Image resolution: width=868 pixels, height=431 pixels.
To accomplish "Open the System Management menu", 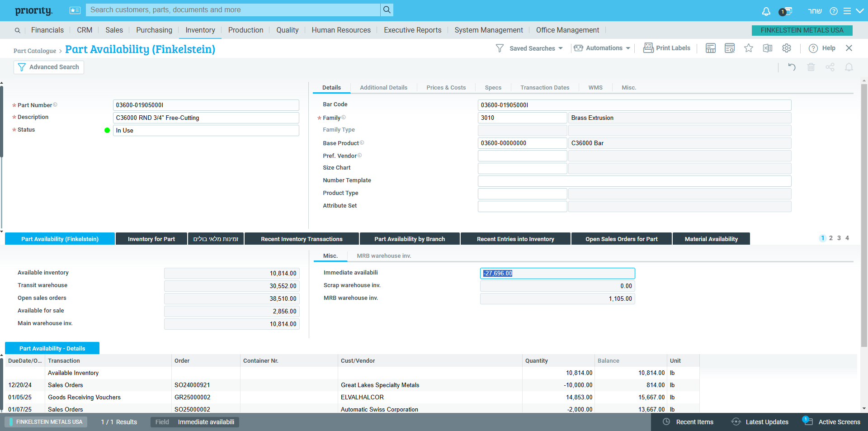I will coord(489,30).
